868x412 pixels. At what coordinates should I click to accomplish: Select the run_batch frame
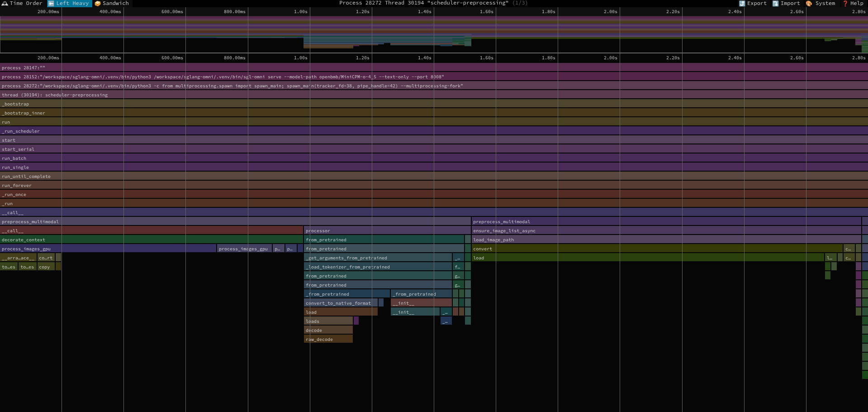click(434, 158)
